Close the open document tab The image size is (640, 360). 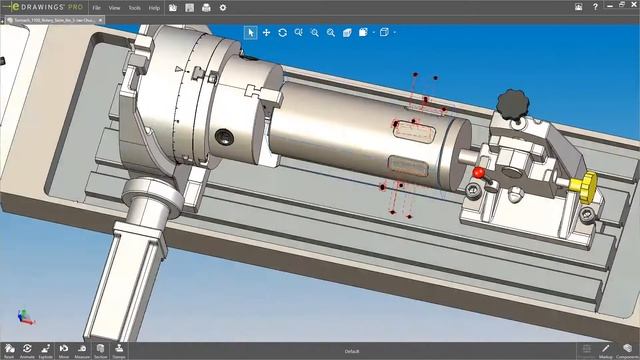click(100, 20)
